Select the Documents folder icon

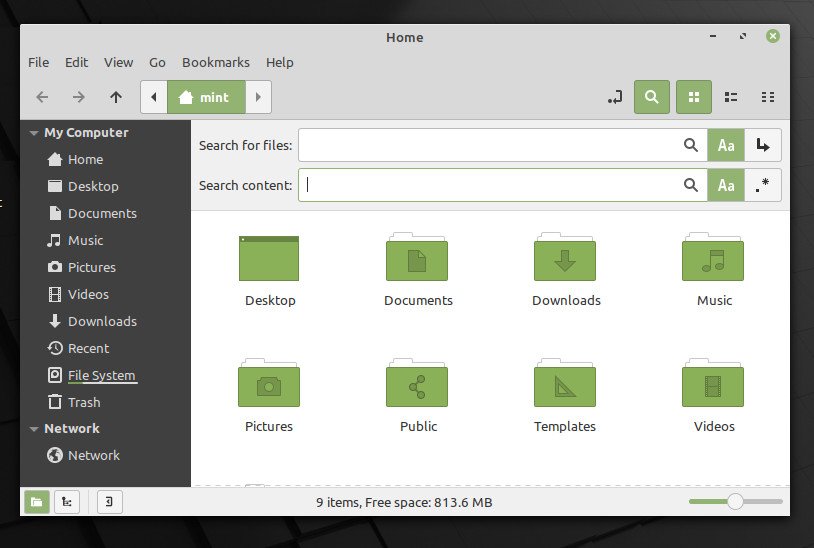(417, 257)
